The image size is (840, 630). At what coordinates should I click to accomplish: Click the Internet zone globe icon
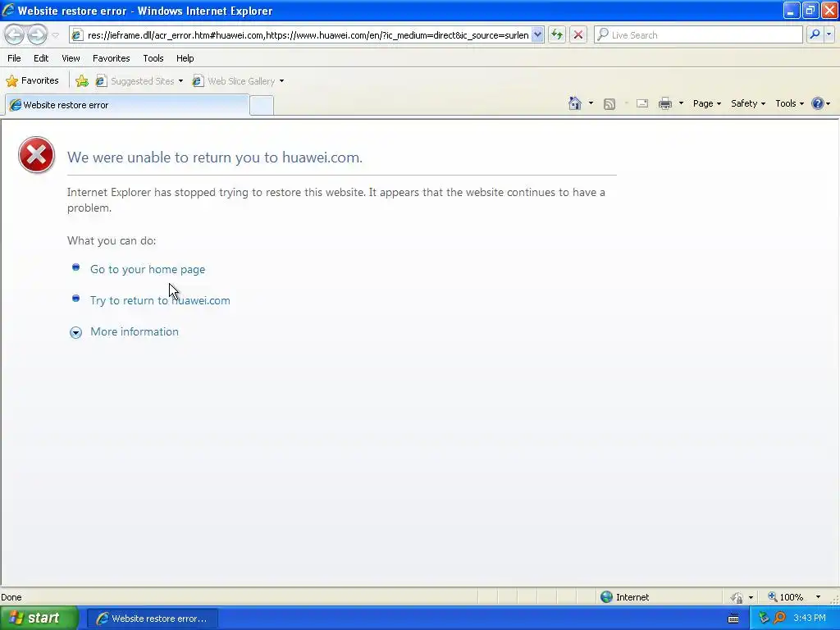(x=606, y=597)
